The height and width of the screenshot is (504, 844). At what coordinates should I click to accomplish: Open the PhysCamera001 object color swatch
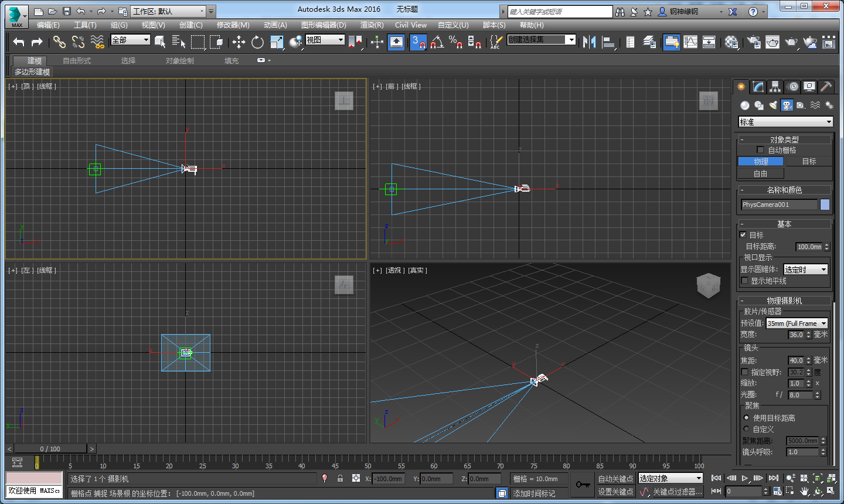pos(825,205)
